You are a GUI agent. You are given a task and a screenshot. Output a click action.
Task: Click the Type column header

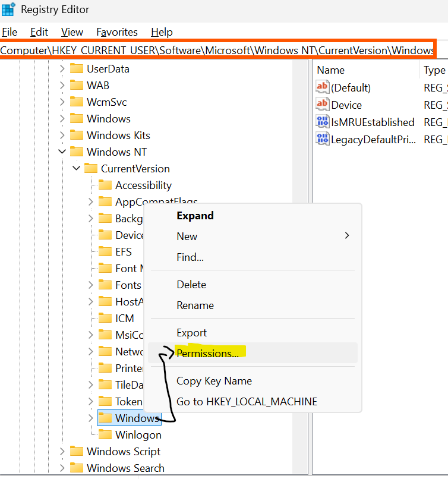click(x=434, y=70)
